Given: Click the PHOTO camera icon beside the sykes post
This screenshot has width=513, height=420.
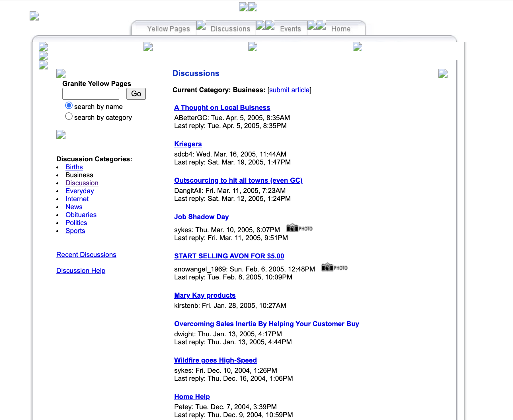Looking at the screenshot, I should (299, 228).
